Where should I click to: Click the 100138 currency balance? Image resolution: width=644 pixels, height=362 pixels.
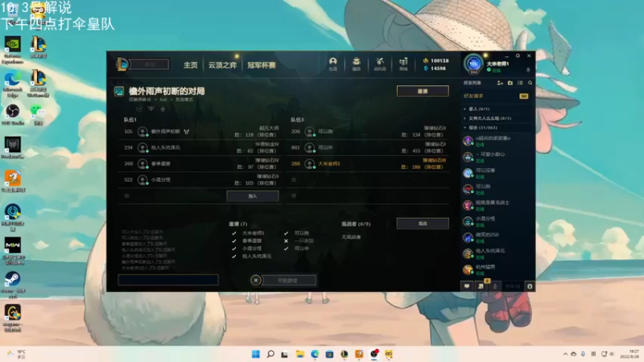click(x=436, y=61)
